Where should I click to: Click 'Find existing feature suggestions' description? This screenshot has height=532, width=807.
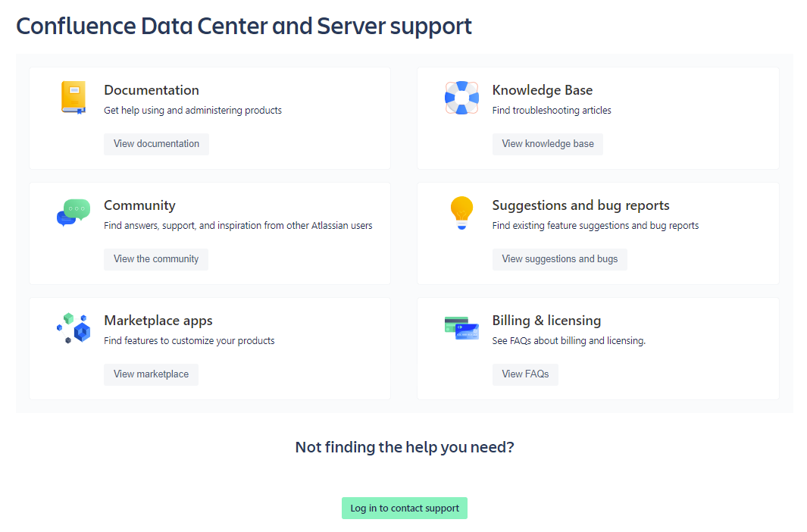[596, 225]
